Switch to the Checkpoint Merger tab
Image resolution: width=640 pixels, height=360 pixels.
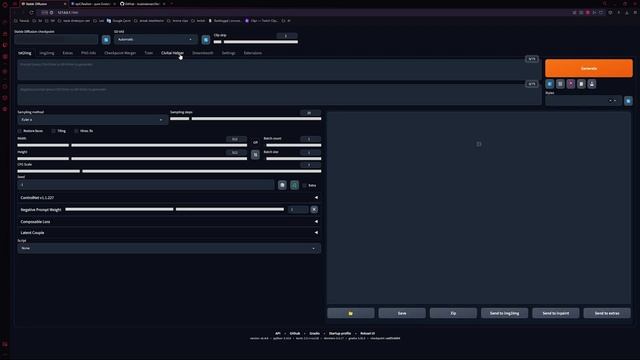(x=120, y=53)
